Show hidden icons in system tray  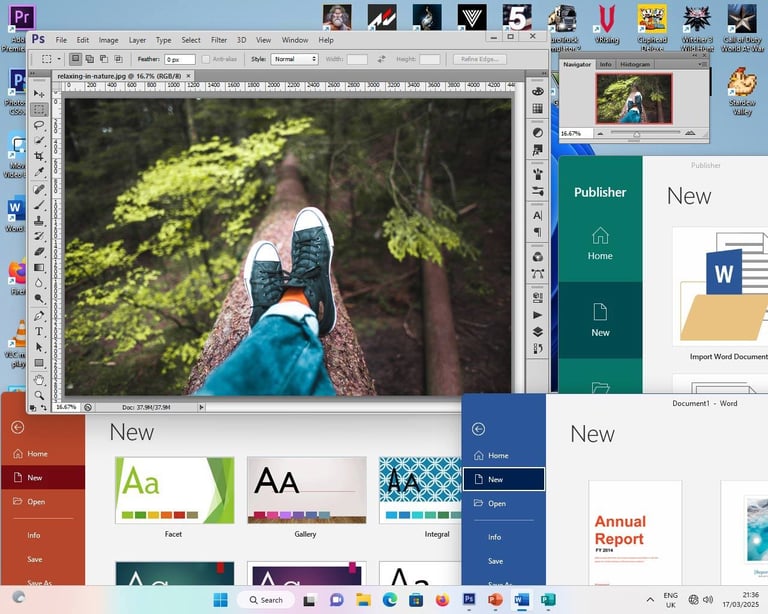pos(650,599)
